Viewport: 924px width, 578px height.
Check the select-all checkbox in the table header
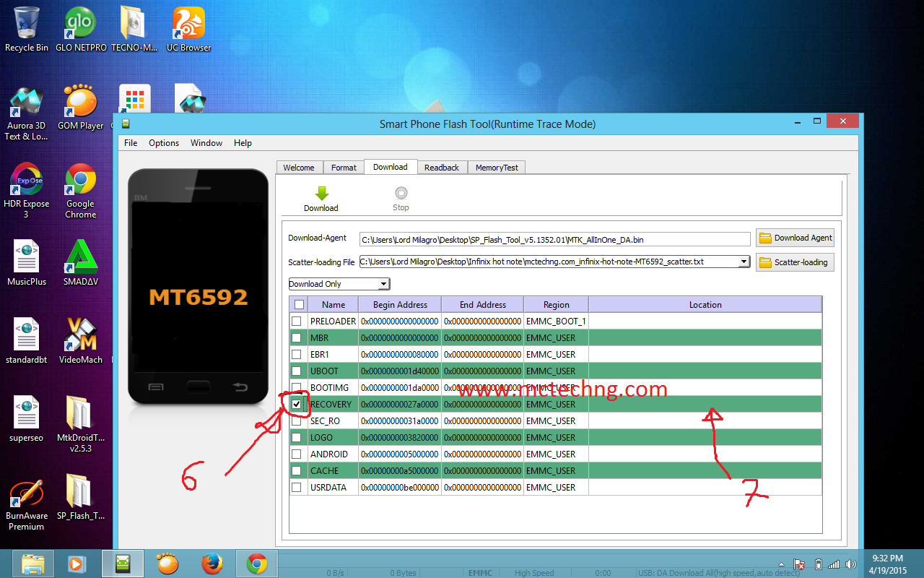point(298,304)
